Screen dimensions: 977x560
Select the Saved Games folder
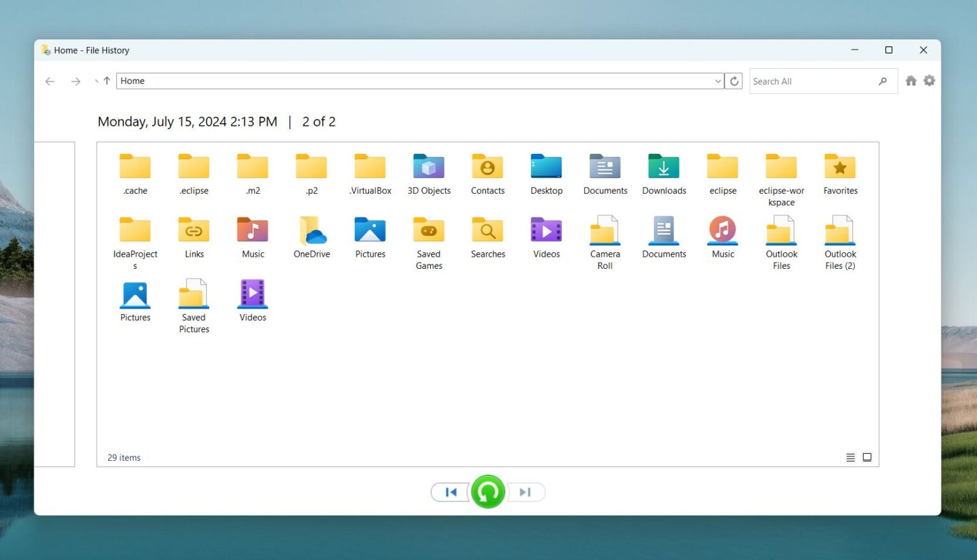429,231
